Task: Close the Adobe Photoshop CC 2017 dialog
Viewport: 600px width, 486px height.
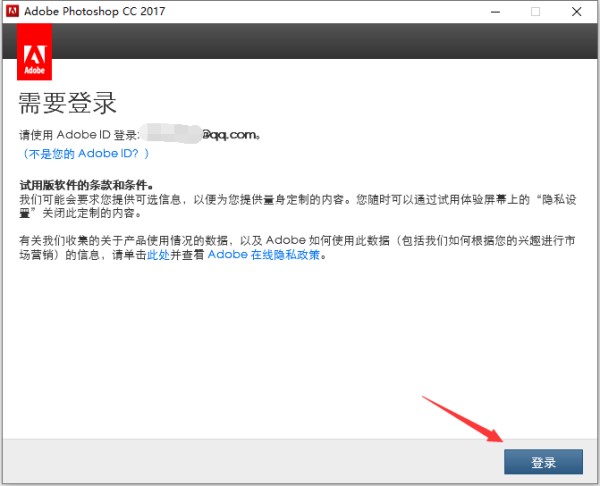Action: (x=579, y=11)
